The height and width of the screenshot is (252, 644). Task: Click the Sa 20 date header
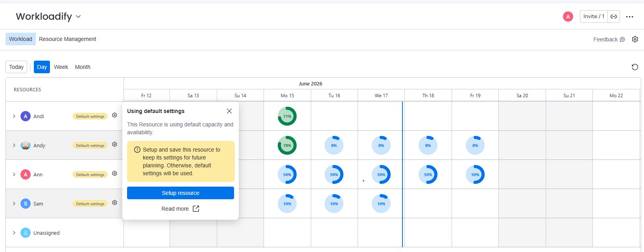pos(522,95)
